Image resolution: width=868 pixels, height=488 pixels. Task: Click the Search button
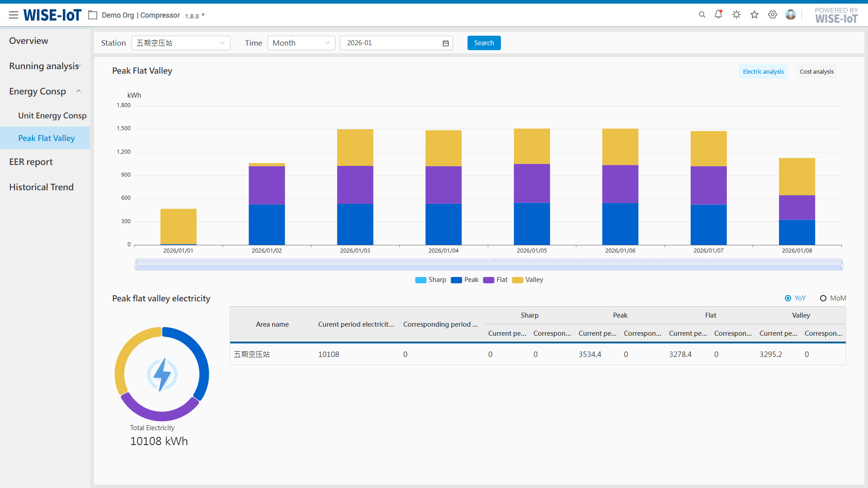click(484, 43)
